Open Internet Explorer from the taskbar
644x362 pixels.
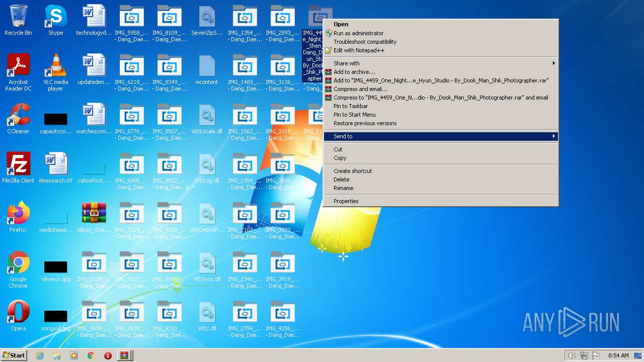40,355
